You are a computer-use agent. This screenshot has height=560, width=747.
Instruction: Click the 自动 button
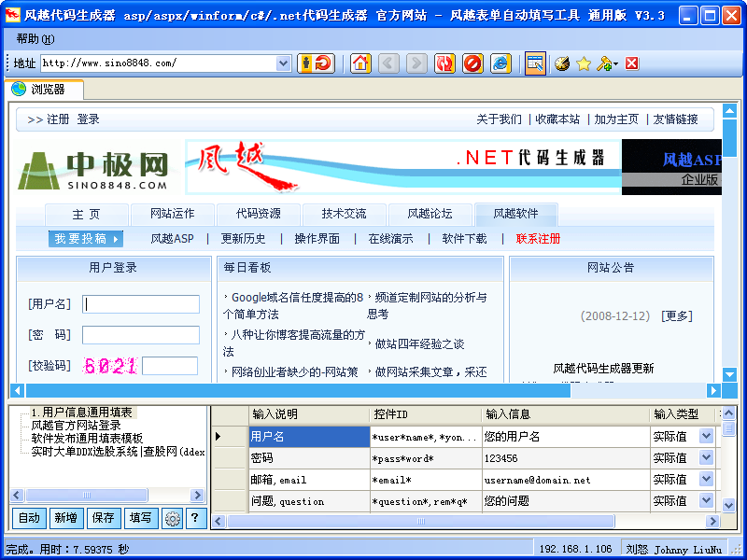pyautogui.click(x=29, y=518)
